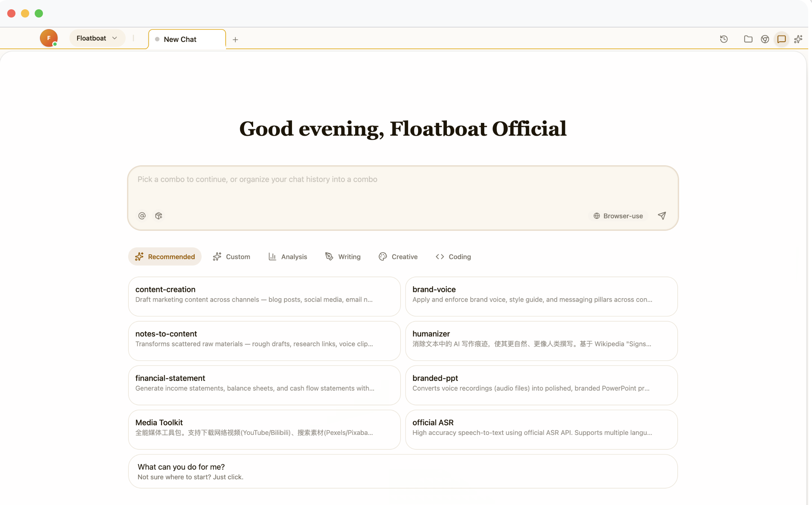The height and width of the screenshot is (505, 812).
Task: Click the sparkle icon at top right
Action: [798, 39]
